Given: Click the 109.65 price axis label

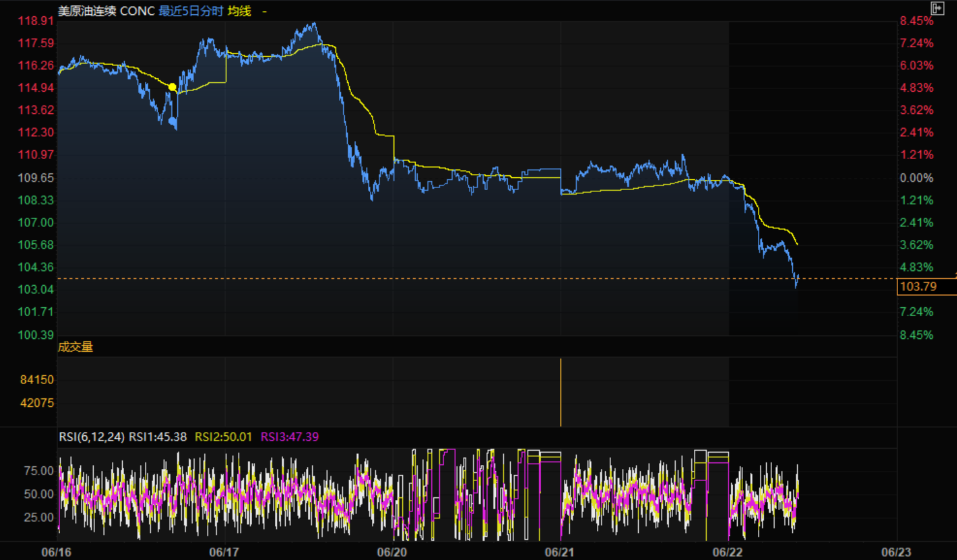Looking at the screenshot, I should pos(36,177).
